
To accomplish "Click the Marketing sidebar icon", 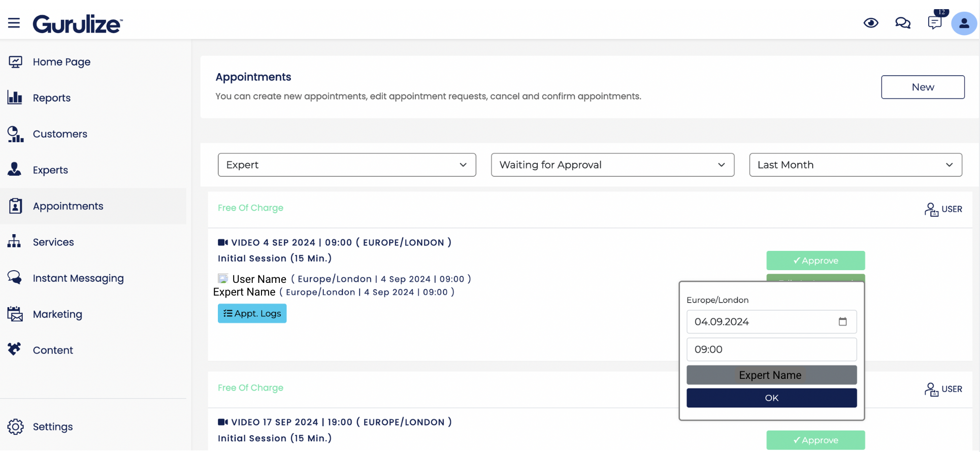I will point(15,314).
